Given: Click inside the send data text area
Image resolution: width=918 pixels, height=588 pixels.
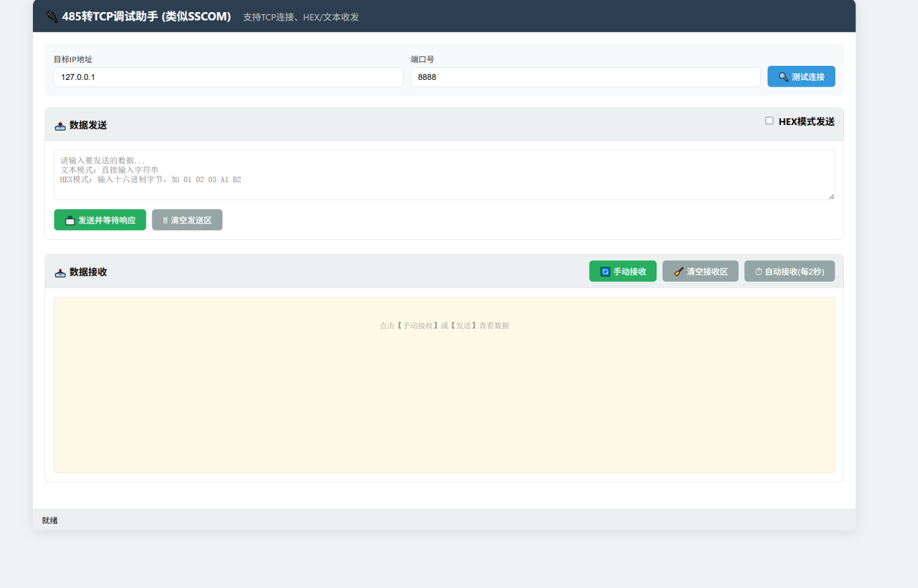Looking at the screenshot, I should click(x=444, y=175).
